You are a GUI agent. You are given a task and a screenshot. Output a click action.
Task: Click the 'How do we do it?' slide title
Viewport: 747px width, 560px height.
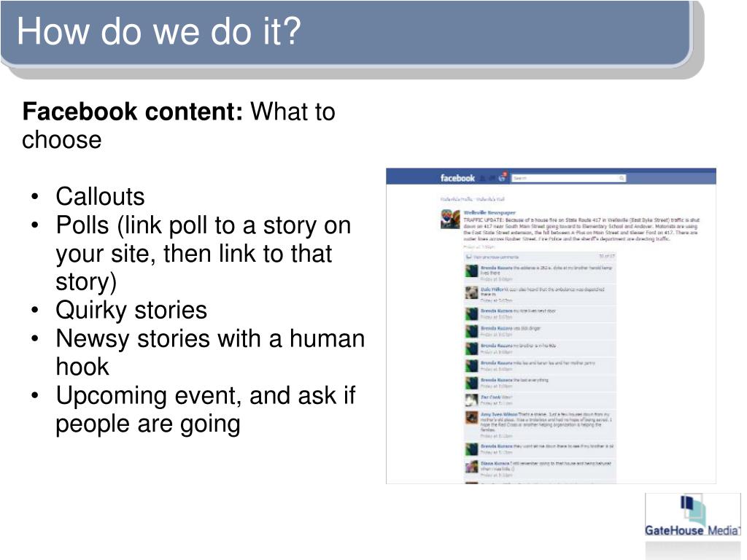point(158,31)
